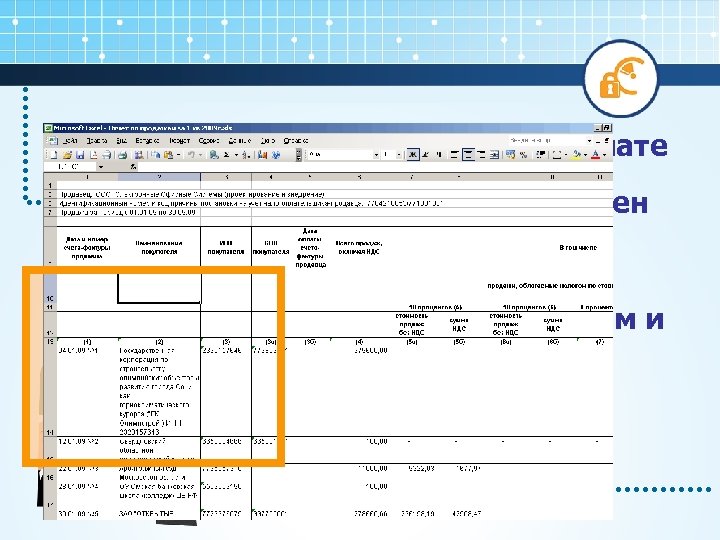Open the Данные menu
Image resolution: width=720 pixels, height=540 pixels.
[x=240, y=141]
